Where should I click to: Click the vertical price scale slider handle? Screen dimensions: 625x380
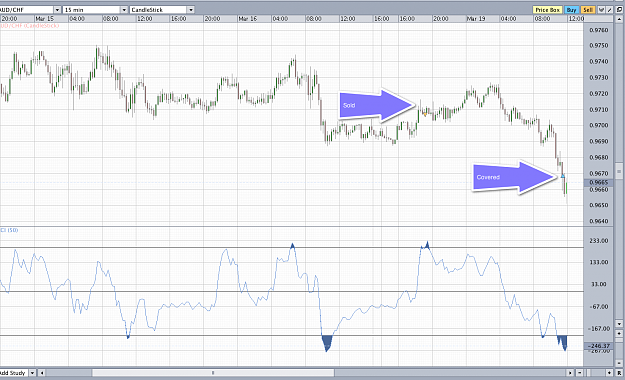click(619, 171)
